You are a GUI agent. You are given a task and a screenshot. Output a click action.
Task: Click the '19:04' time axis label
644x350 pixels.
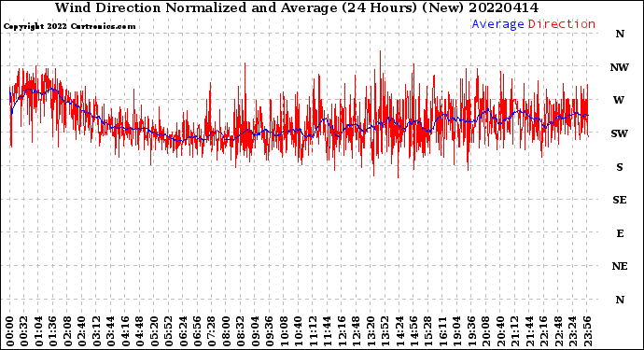click(456, 331)
